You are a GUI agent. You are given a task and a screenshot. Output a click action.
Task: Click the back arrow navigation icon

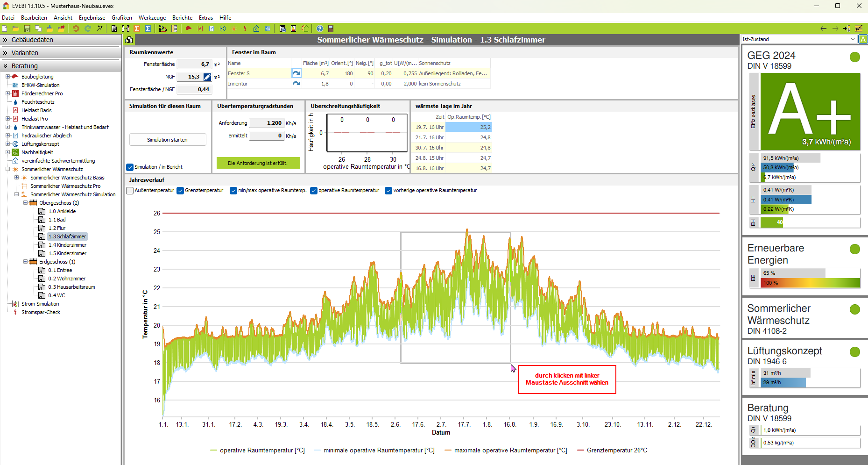coord(823,29)
